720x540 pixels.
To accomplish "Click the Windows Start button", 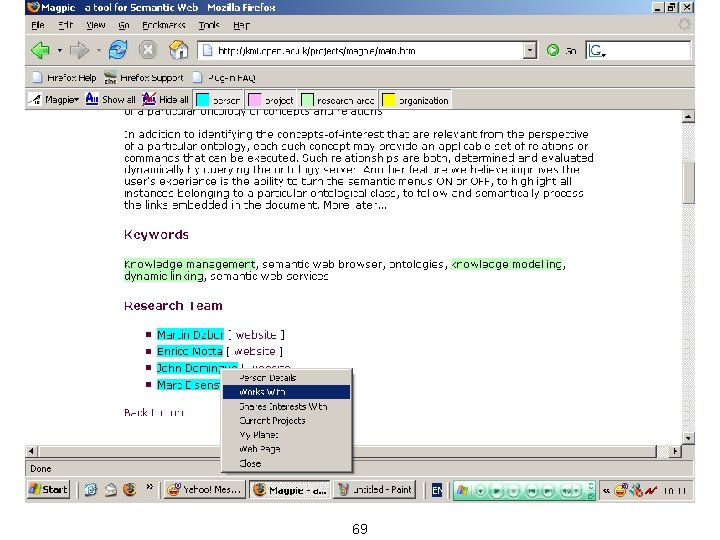I will pos(48,489).
